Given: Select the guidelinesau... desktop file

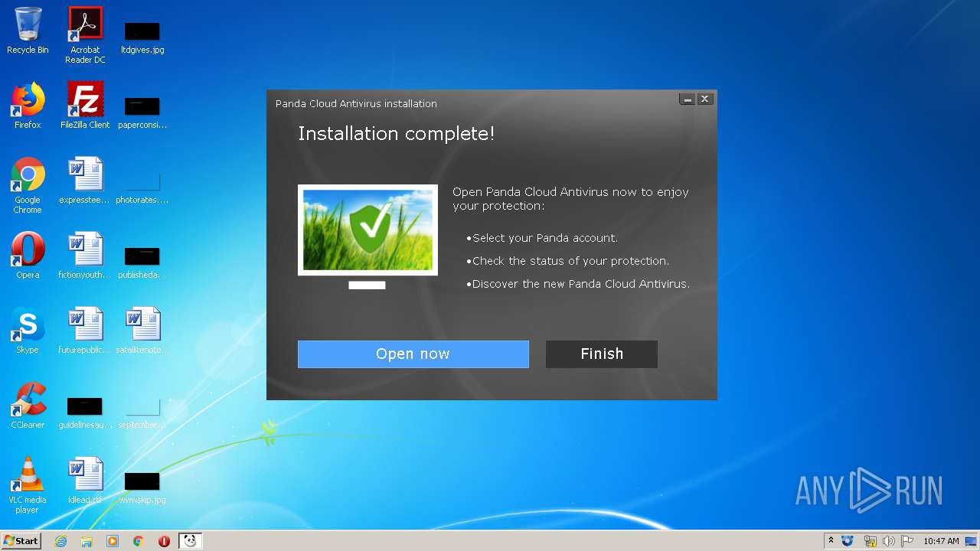Looking at the screenshot, I should click(85, 412).
